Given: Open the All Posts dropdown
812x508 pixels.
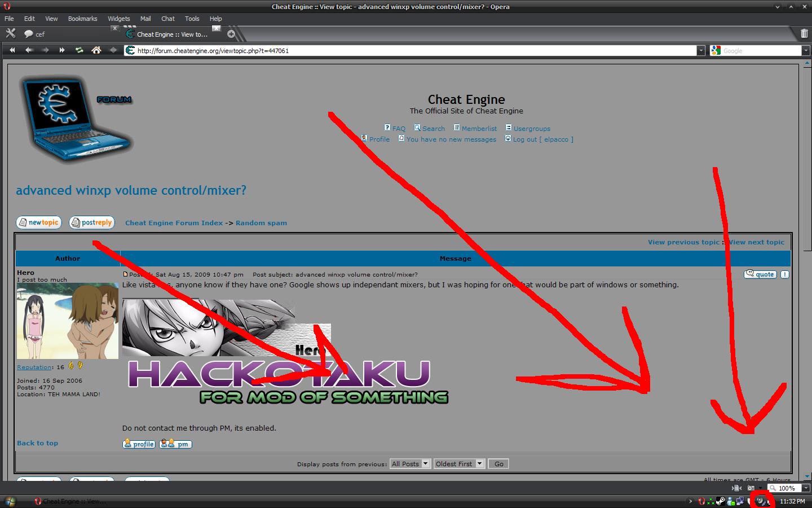Looking at the screenshot, I should pos(410,464).
